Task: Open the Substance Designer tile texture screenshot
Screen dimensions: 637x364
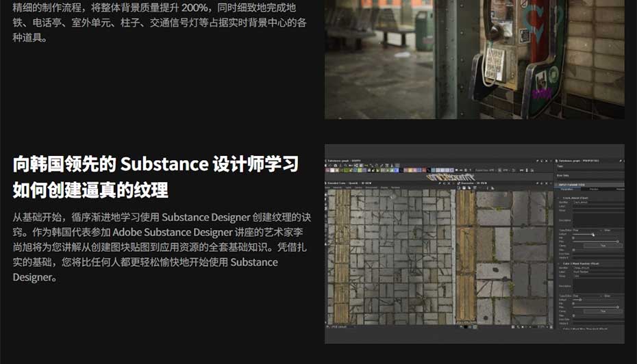Action: (475, 244)
